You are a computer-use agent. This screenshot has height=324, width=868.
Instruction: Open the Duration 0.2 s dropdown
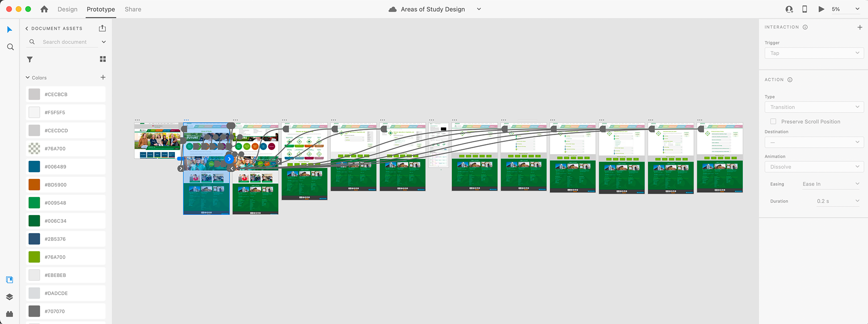click(x=837, y=201)
